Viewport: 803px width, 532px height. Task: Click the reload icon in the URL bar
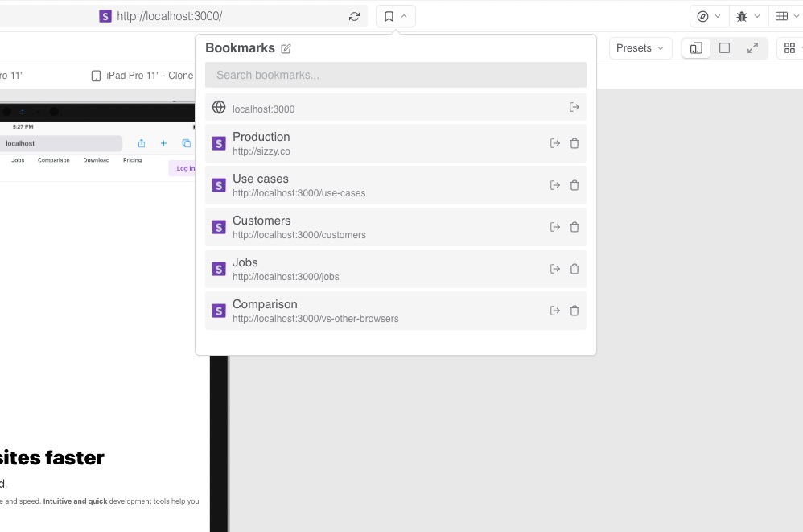click(354, 16)
